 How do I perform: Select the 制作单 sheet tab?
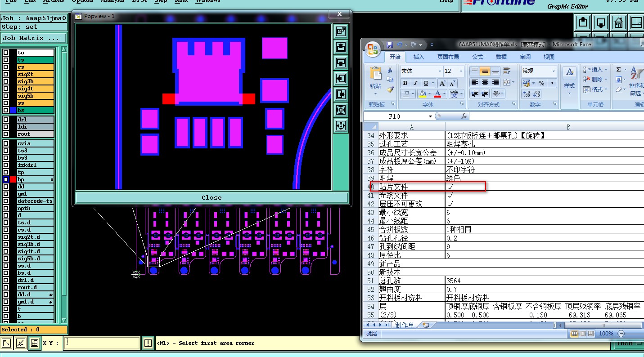404,325
